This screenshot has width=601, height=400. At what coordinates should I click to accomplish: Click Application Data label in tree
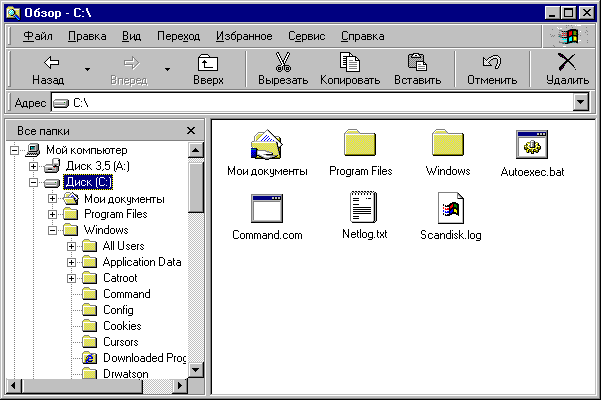[142, 262]
